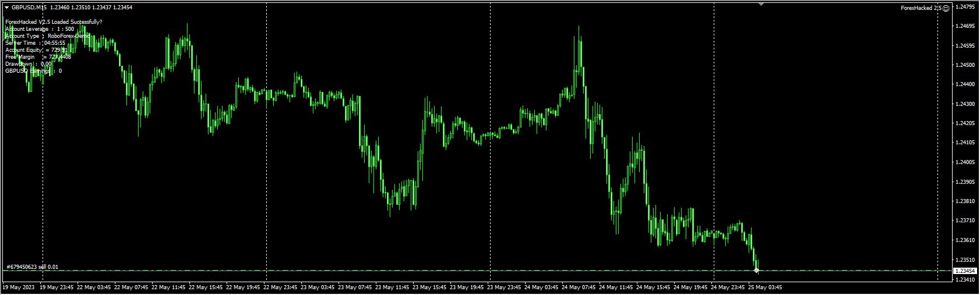Open the chart menu triangle beside GBPUSD,M15
The image size is (980, 295).
[7, 8]
